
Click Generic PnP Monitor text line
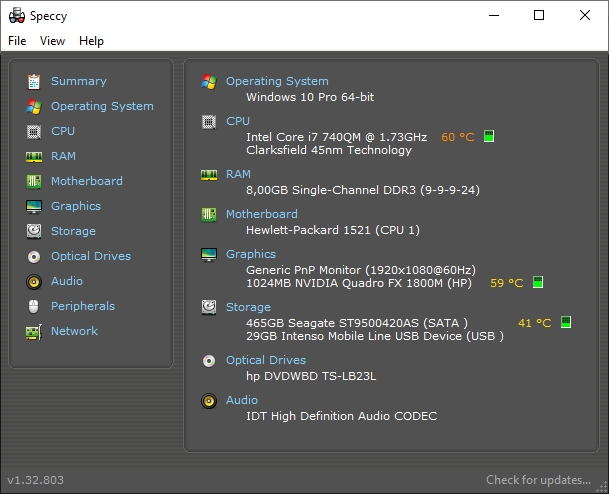click(361, 270)
